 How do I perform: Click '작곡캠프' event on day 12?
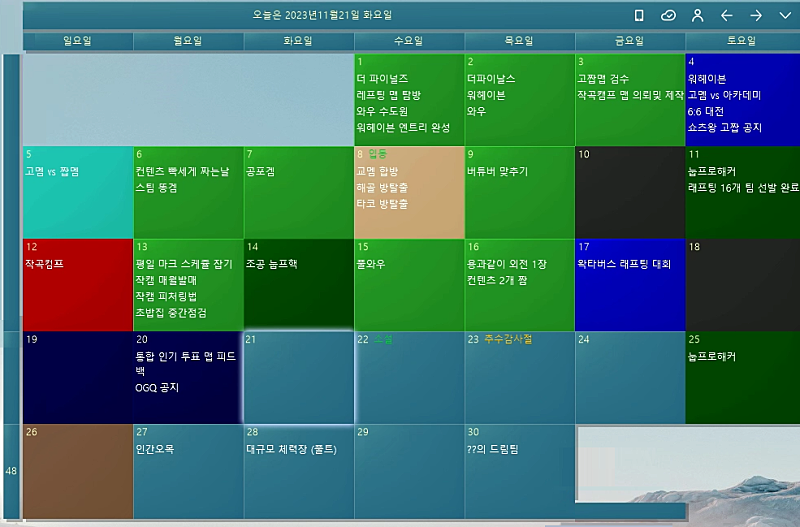(x=44, y=264)
